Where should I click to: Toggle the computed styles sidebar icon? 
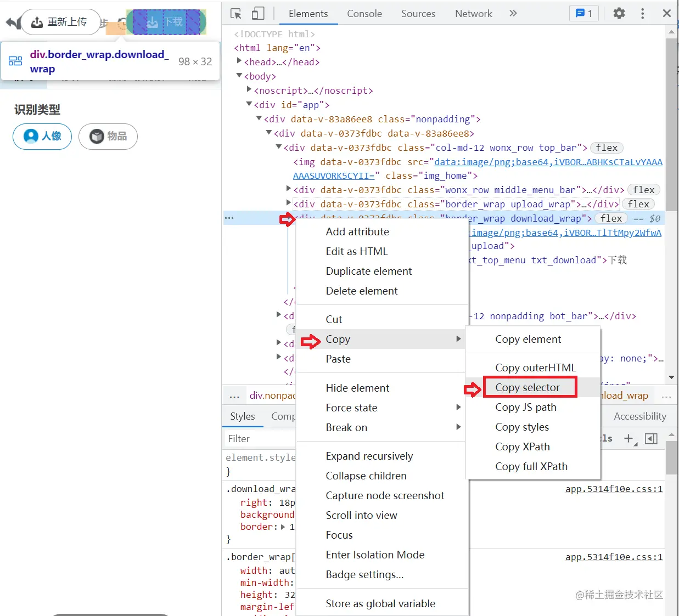click(x=651, y=438)
